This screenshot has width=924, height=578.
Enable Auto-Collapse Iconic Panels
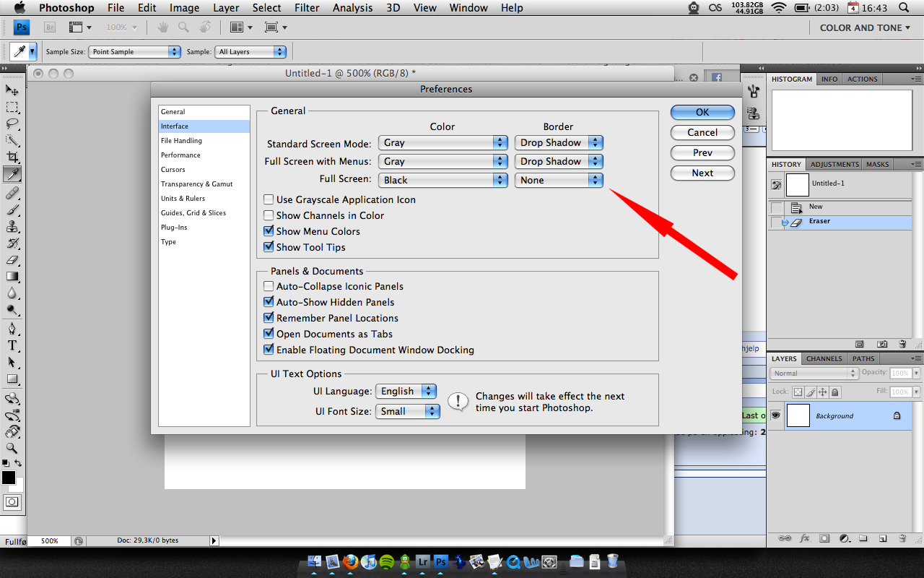[x=269, y=286]
